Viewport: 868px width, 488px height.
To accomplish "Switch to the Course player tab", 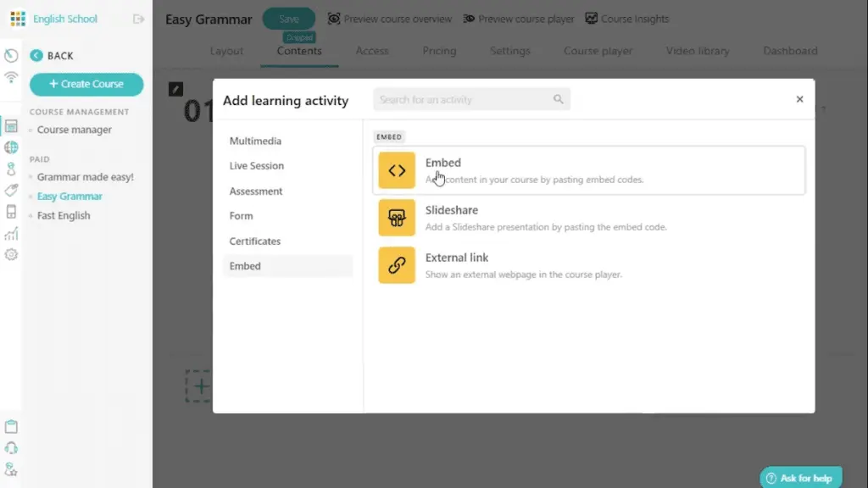I will click(598, 51).
